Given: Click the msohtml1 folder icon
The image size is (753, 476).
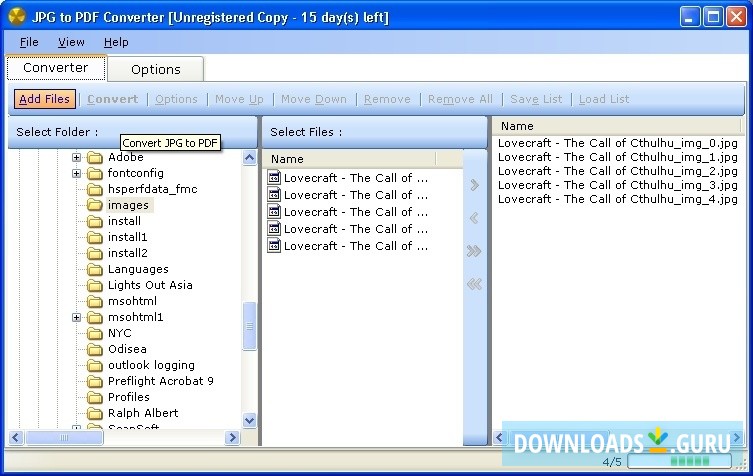Looking at the screenshot, I should click(x=95, y=317).
